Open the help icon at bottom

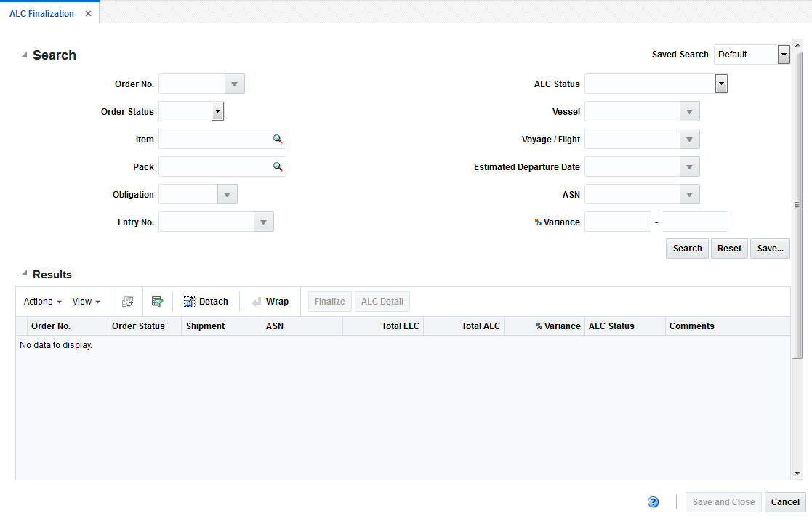pos(653,501)
